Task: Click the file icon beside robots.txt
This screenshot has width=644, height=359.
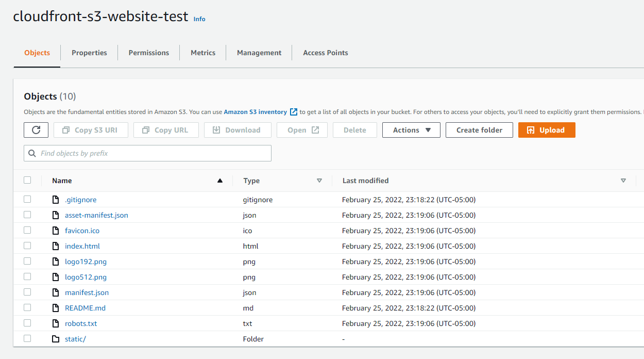Action: pyautogui.click(x=56, y=323)
